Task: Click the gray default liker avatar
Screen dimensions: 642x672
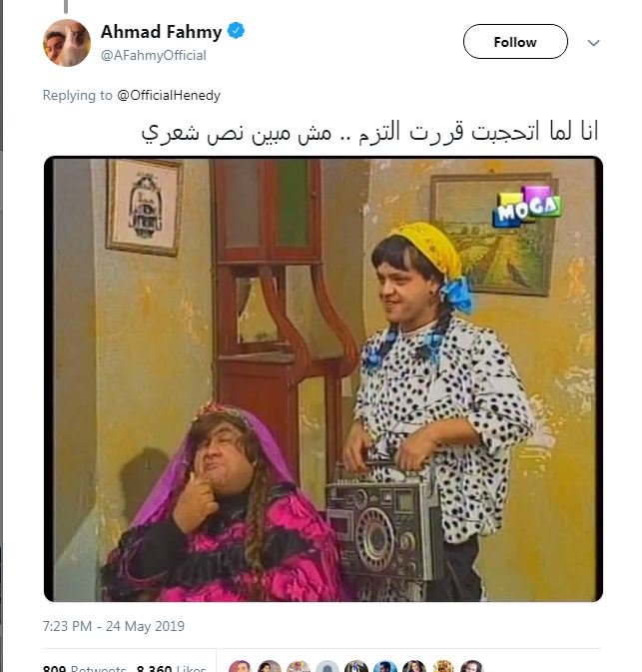Action: (327, 666)
